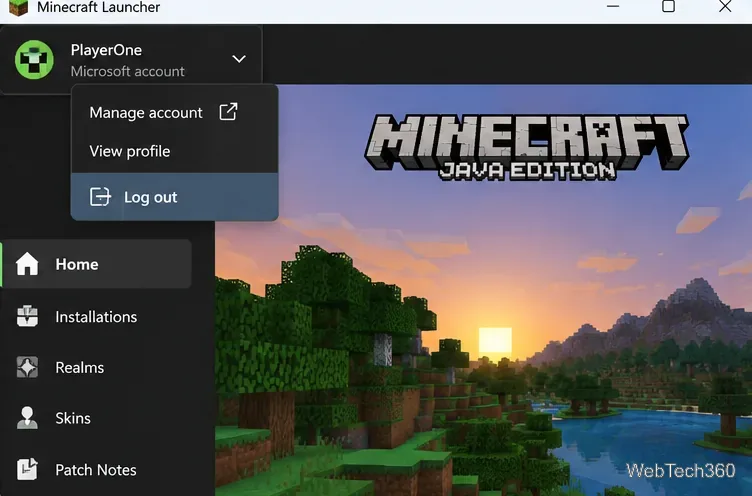Click the Minecraft Java Edition logo

tap(527, 147)
